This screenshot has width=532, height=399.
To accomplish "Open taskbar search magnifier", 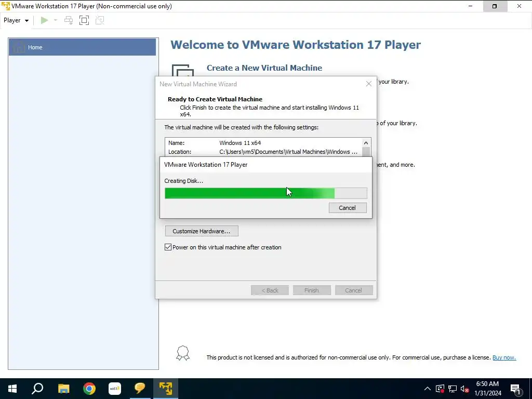I will 37,389.
